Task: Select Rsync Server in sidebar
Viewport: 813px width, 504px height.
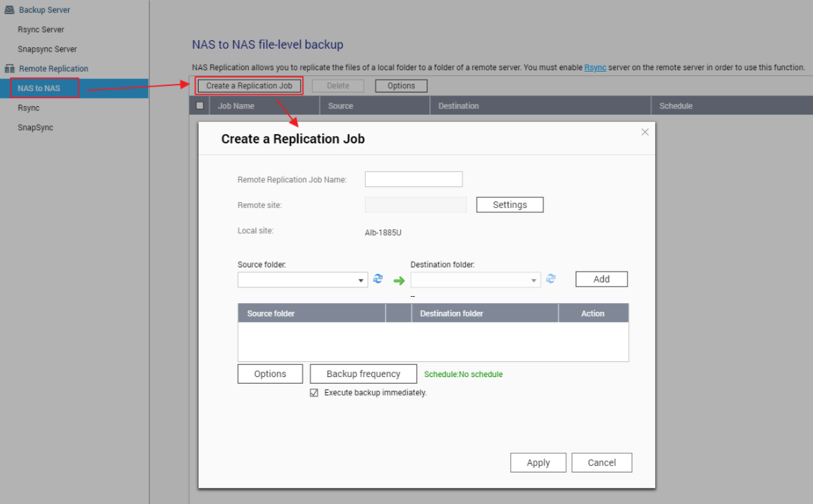Action: point(41,29)
